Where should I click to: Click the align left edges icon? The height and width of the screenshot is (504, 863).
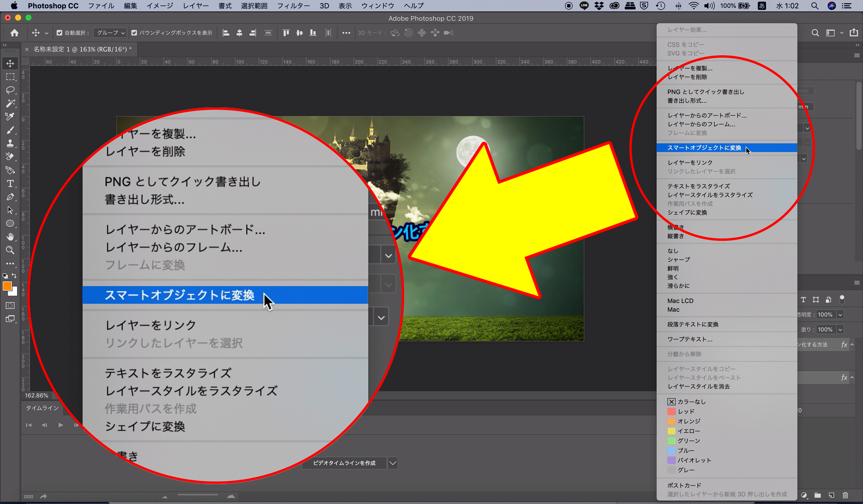coord(226,33)
